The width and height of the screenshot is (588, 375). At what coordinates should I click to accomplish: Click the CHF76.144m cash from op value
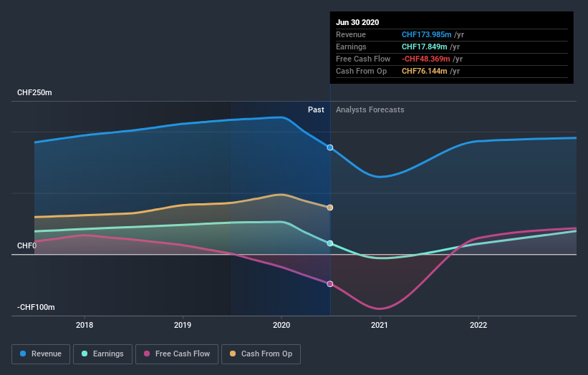(424, 71)
